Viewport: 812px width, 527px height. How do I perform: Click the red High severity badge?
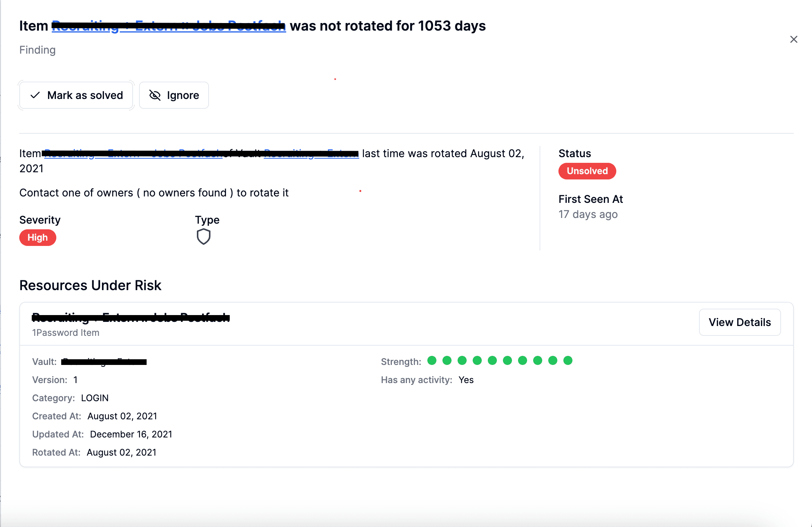[x=38, y=238]
